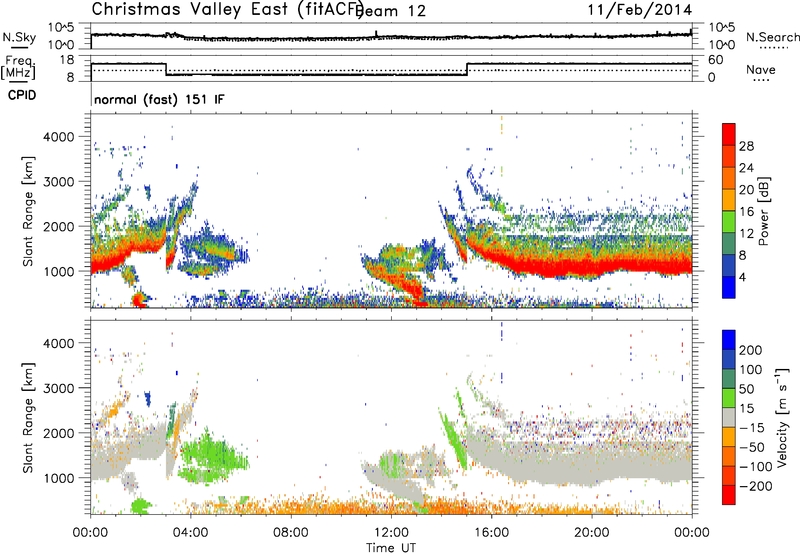Click the 2000 tick of the power panel
Viewport: 800px width, 554px height.
(x=59, y=226)
